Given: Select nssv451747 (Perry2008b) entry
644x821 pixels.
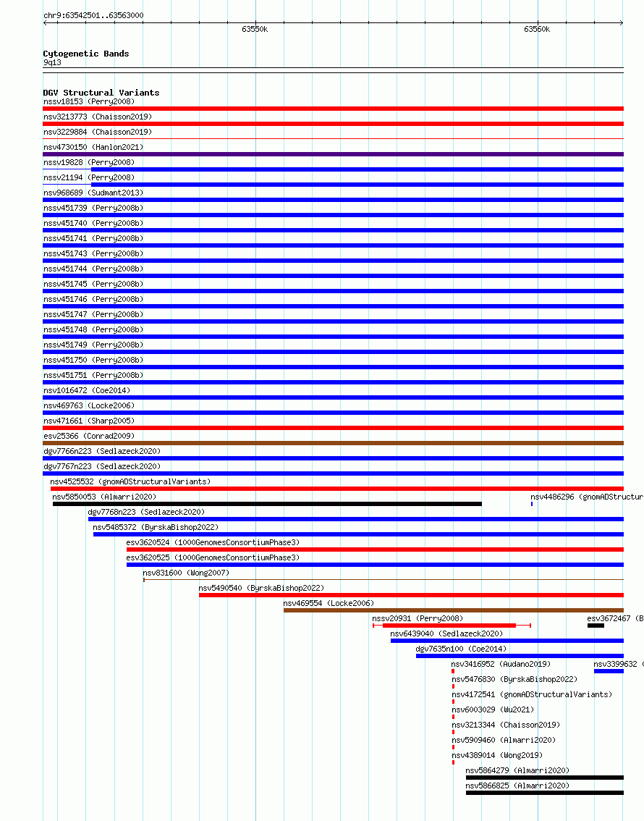Looking at the screenshot, I should (93, 314).
